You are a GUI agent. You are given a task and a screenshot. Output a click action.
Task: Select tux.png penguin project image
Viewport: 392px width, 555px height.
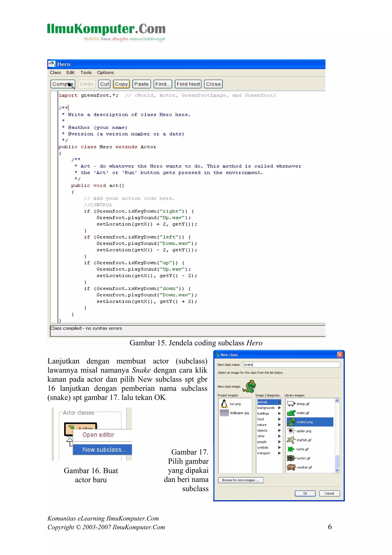click(x=231, y=404)
